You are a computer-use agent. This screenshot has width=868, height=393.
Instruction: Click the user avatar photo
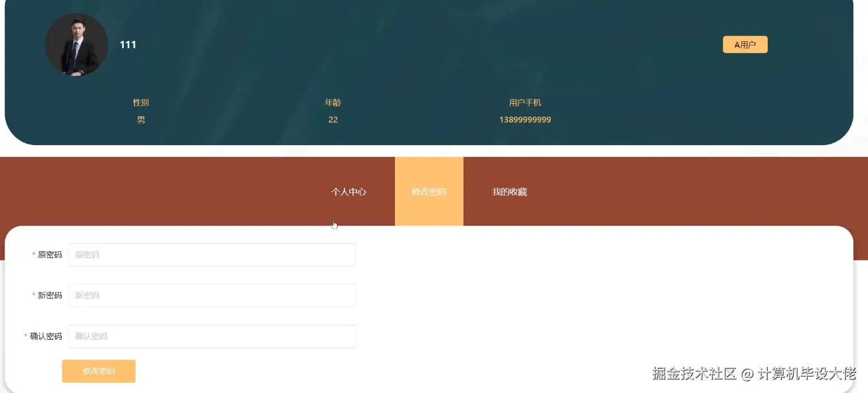pos(76,44)
